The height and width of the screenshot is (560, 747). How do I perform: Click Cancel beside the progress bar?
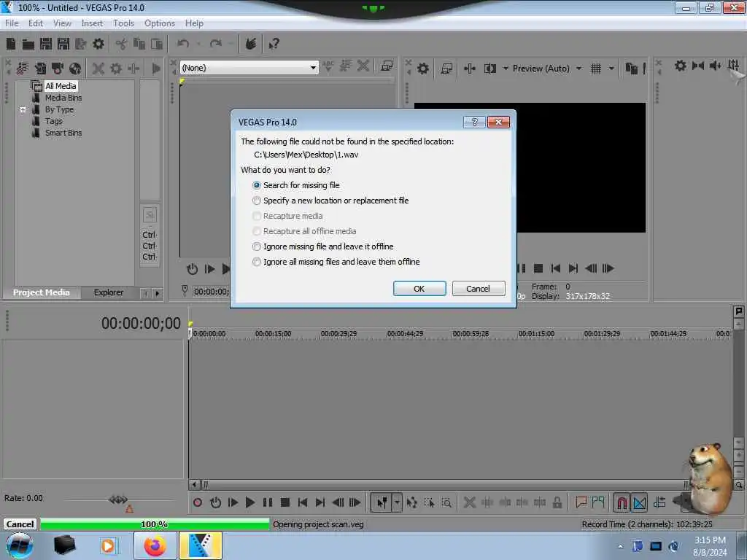point(20,524)
